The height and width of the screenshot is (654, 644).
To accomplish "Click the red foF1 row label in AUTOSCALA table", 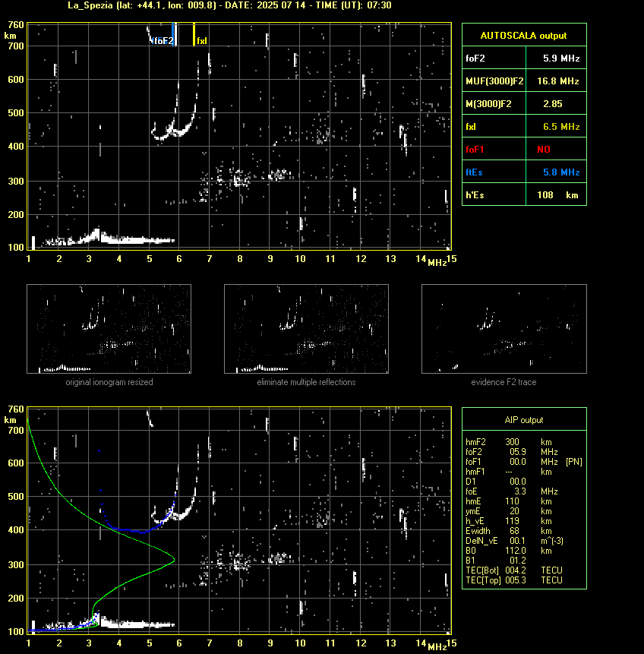I will tap(475, 150).
